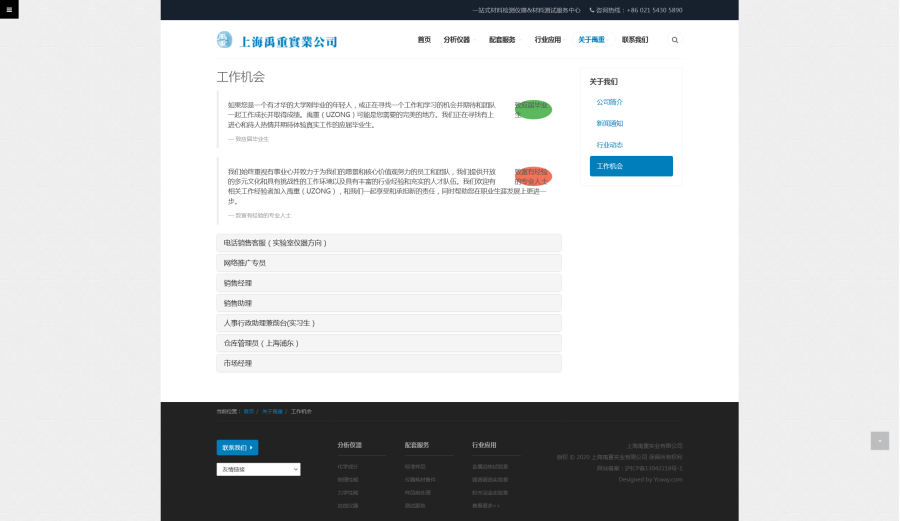The width and height of the screenshot is (900, 521).
Task: Click the green 致应届毕业生 badge
Action: 533,109
